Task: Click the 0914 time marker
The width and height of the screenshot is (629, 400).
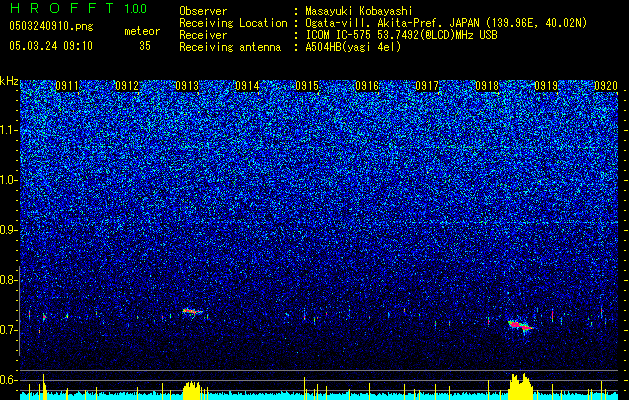Action: click(x=247, y=86)
